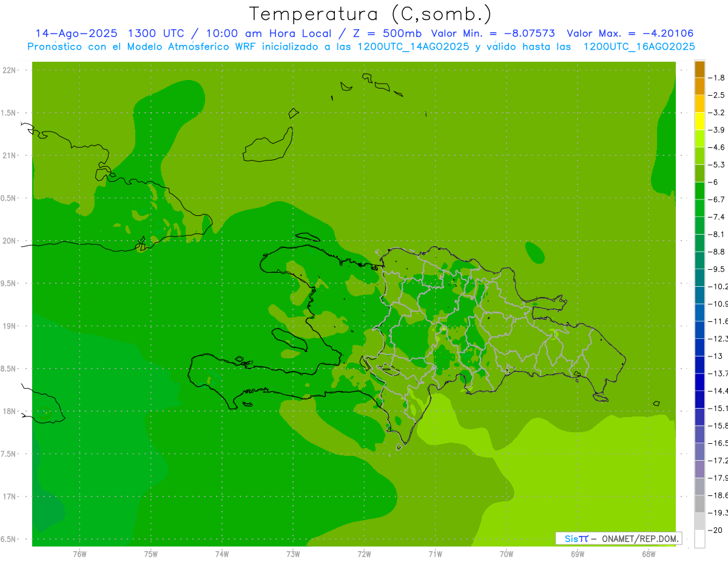Select the green swatch between -7.4 and -8.1
The height and width of the screenshot is (562, 728).
point(699,226)
